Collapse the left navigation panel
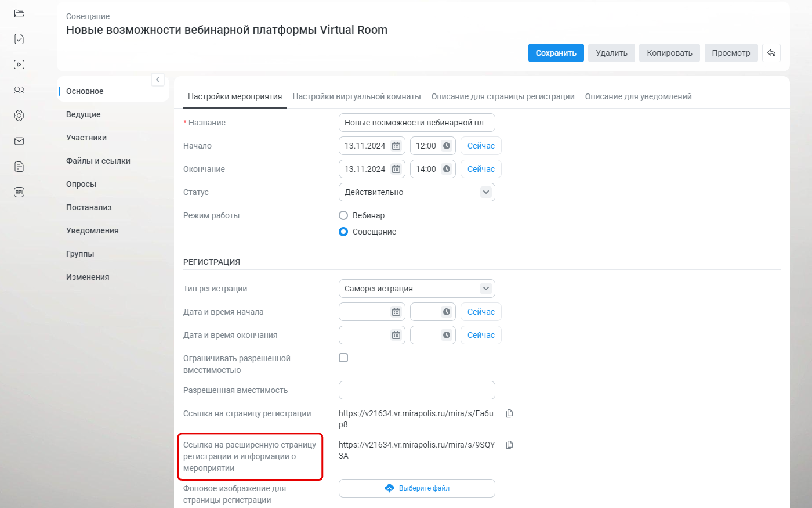 click(158, 80)
